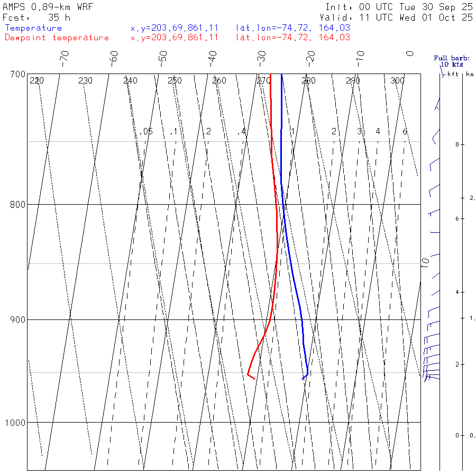Click the blue 'Temperature' legend label

click(33, 28)
